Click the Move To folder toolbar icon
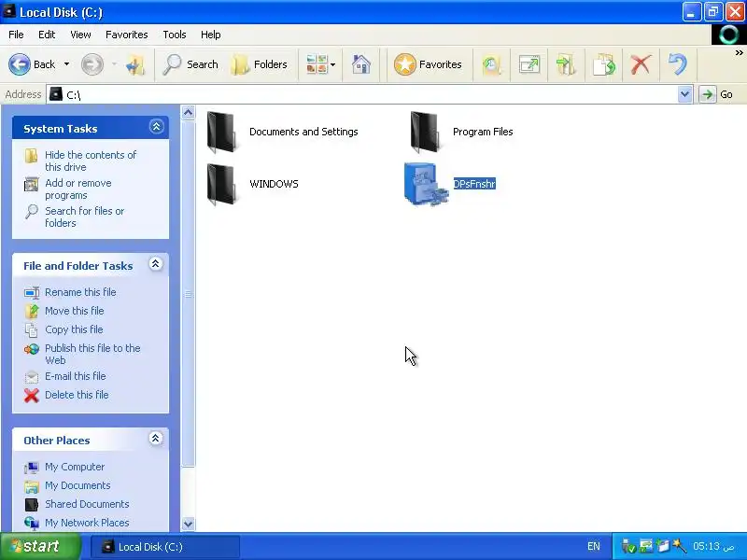The height and width of the screenshot is (560, 747). click(566, 64)
